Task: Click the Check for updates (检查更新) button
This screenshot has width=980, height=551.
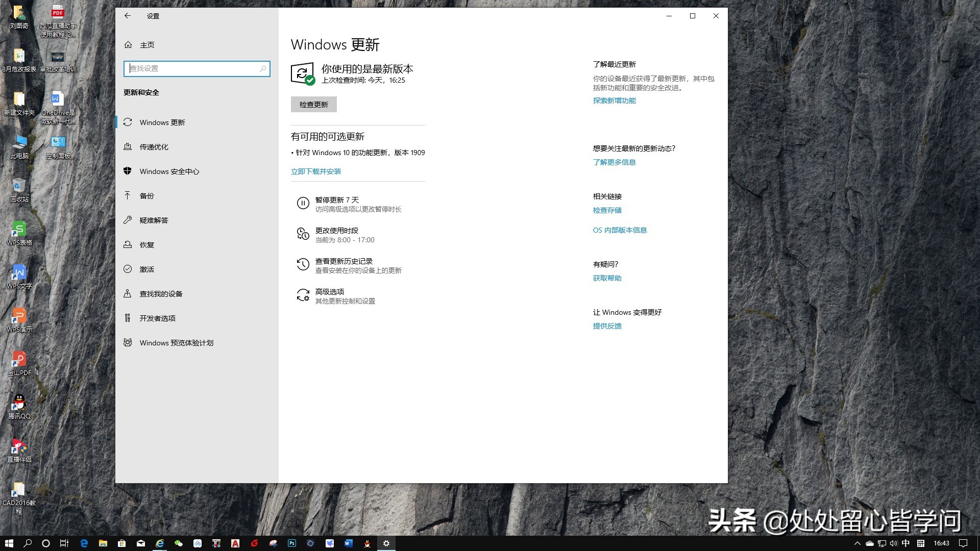Action: click(x=313, y=104)
